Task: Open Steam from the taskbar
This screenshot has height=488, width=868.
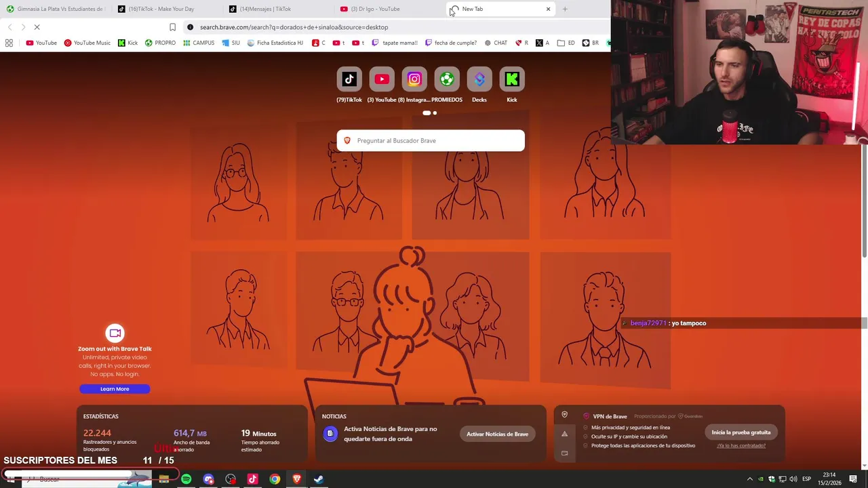Action: (318, 479)
